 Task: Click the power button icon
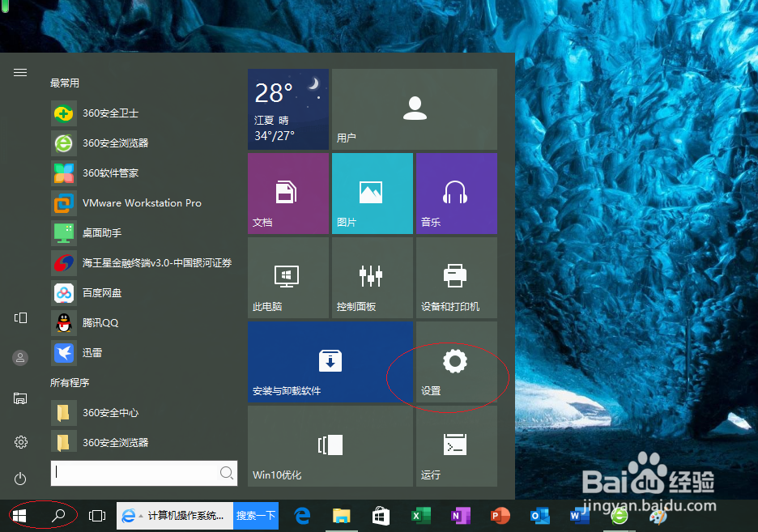coord(20,479)
